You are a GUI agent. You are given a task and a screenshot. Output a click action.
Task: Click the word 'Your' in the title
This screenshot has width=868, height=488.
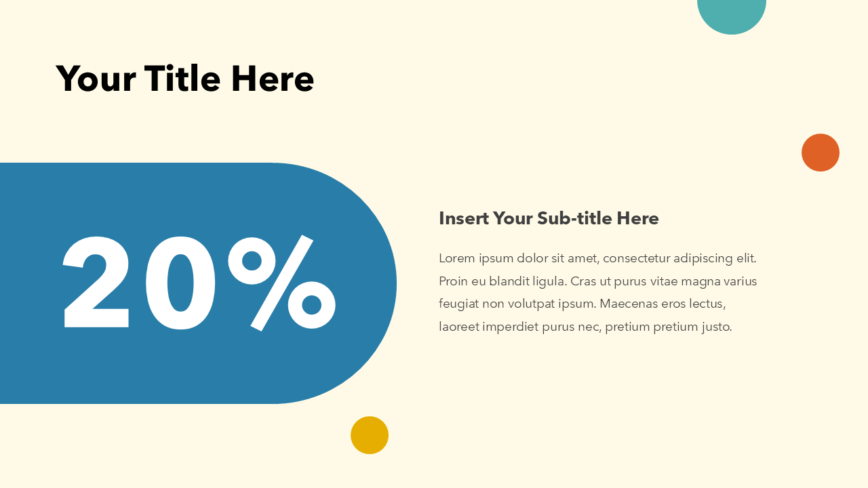pyautogui.click(x=95, y=79)
